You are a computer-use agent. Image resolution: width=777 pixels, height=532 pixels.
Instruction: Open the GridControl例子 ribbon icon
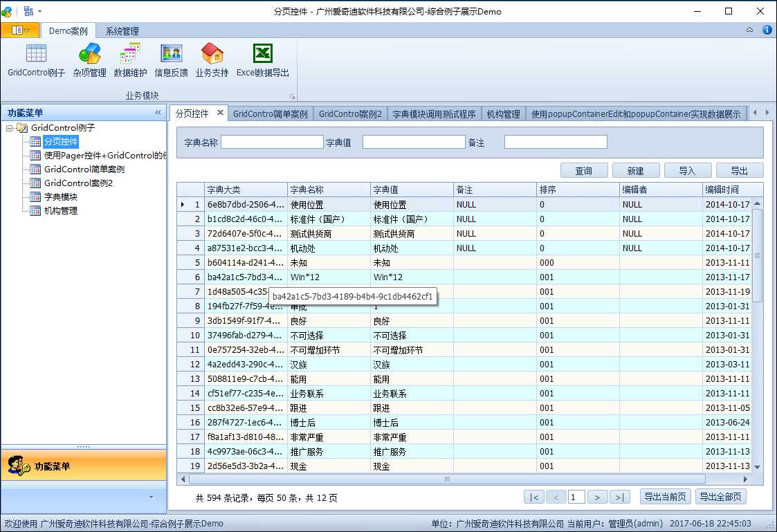click(36, 60)
